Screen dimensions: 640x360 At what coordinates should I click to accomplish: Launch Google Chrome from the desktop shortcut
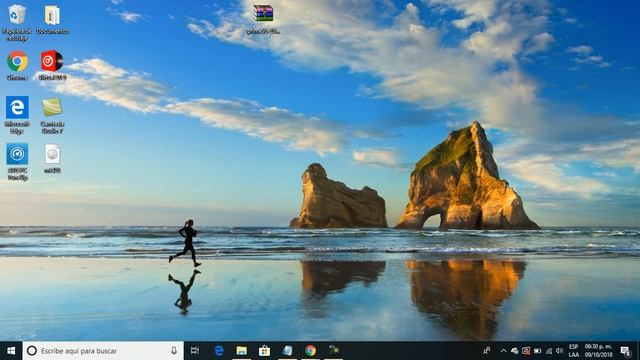[17, 65]
